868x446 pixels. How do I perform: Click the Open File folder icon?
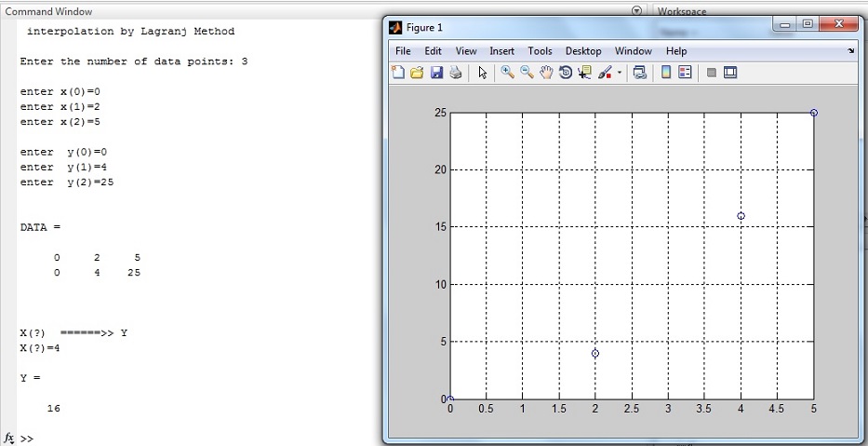[417, 73]
